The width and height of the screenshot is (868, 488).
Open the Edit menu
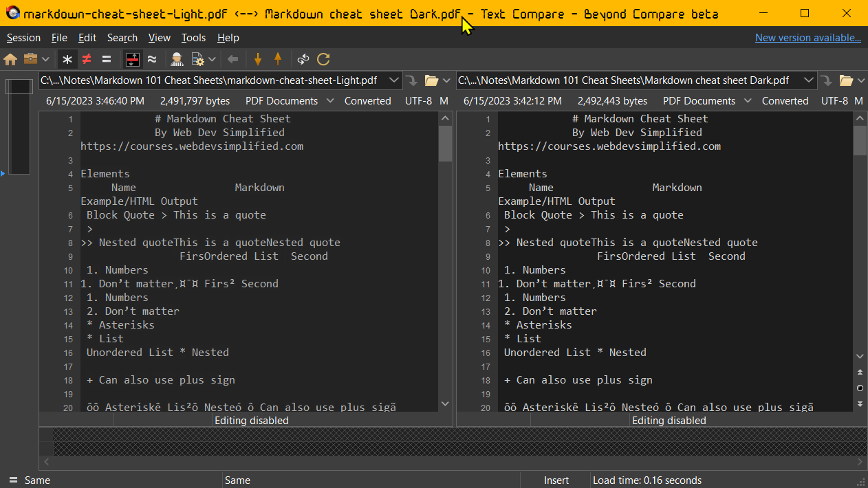tap(87, 38)
